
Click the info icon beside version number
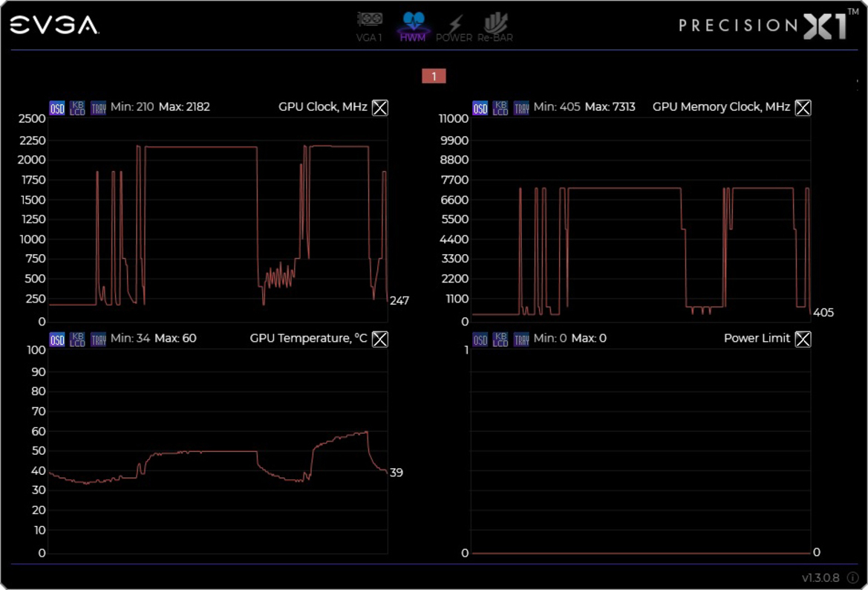pyautogui.click(x=852, y=578)
